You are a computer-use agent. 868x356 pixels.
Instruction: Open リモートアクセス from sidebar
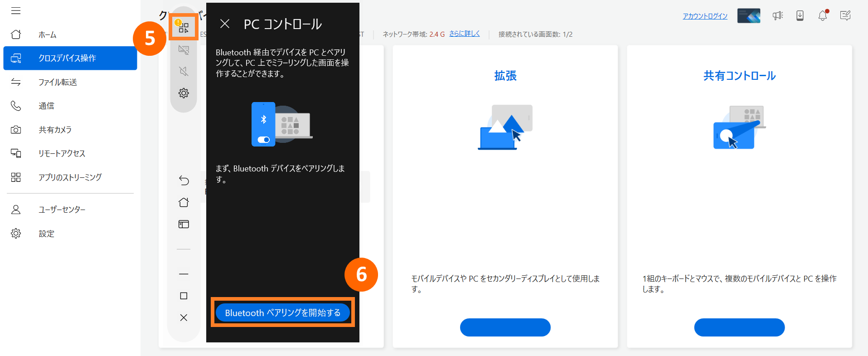tap(62, 153)
